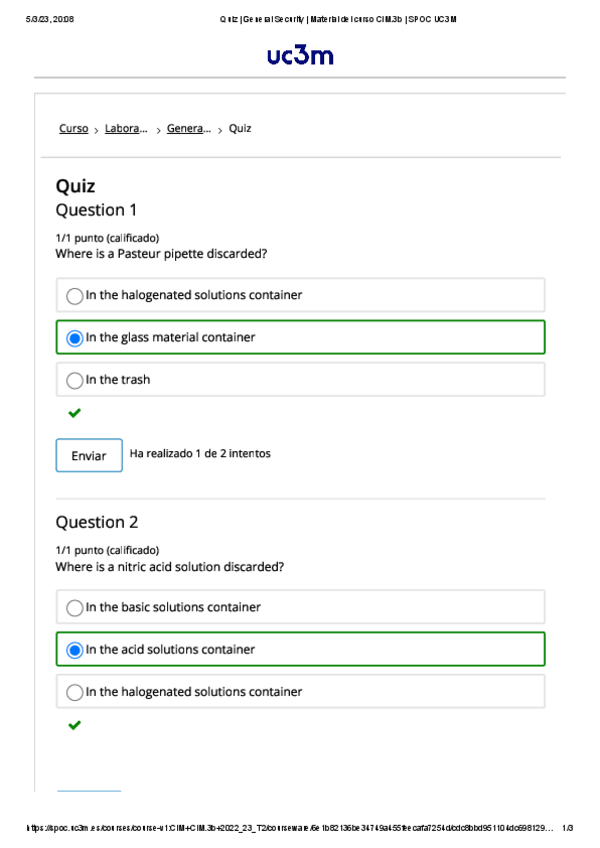The height and width of the screenshot is (848, 600).
Task: Click the green checkmark under Question 2
Action: coord(75,725)
